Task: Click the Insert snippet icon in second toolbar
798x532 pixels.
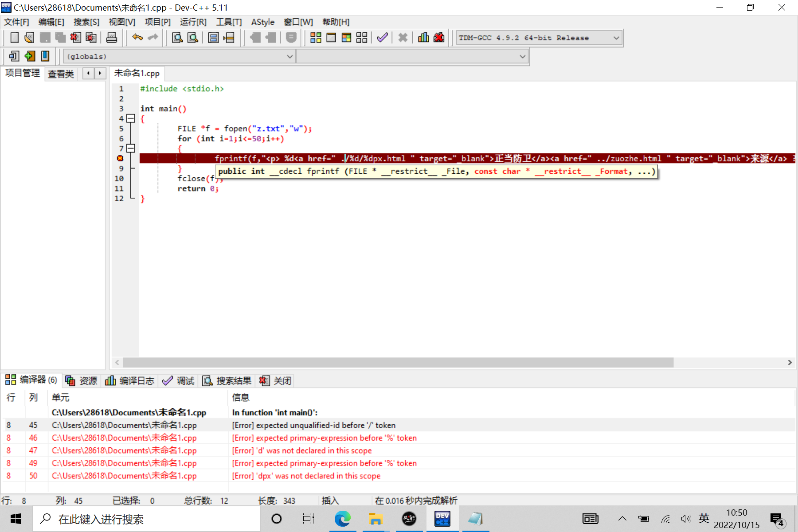Action: coord(14,56)
